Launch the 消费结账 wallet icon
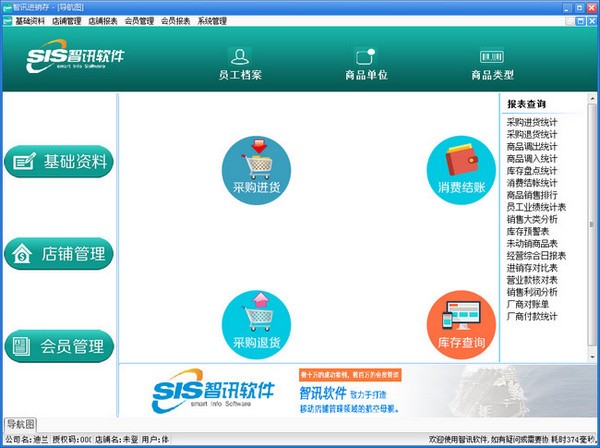This screenshot has width=600, height=448. (x=461, y=170)
